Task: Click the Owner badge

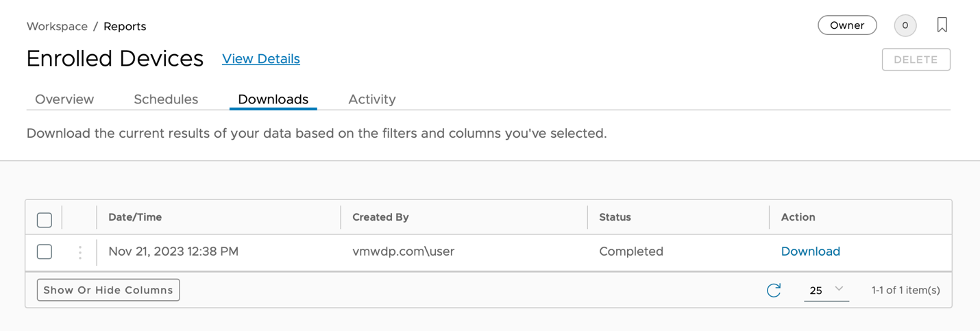Action: (x=847, y=25)
